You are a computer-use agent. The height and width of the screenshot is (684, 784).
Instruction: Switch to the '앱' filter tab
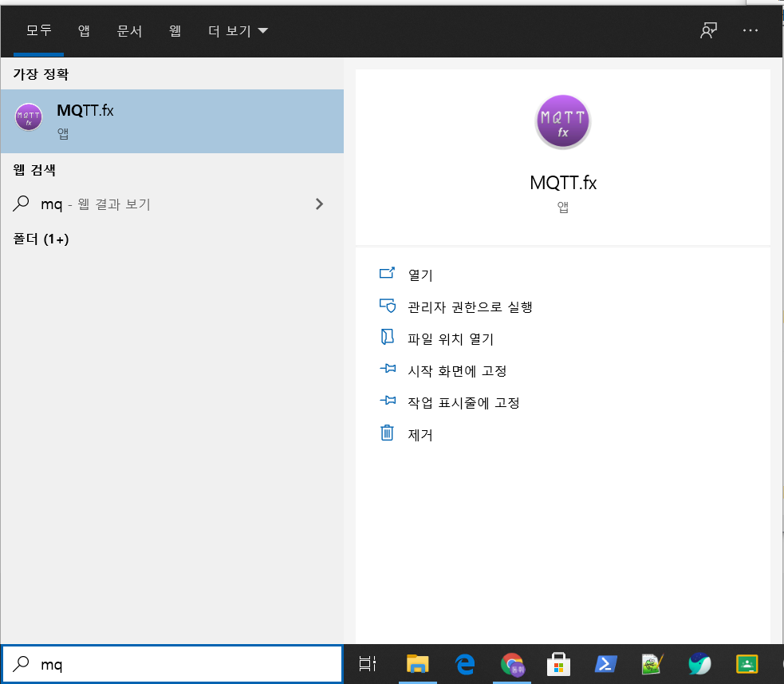point(84,31)
